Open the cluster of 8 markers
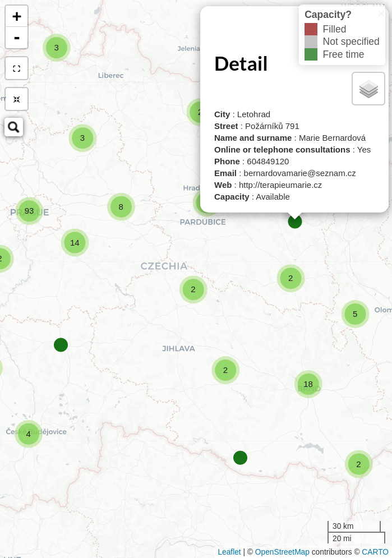Image resolution: width=392 pixels, height=558 pixels. [121, 207]
